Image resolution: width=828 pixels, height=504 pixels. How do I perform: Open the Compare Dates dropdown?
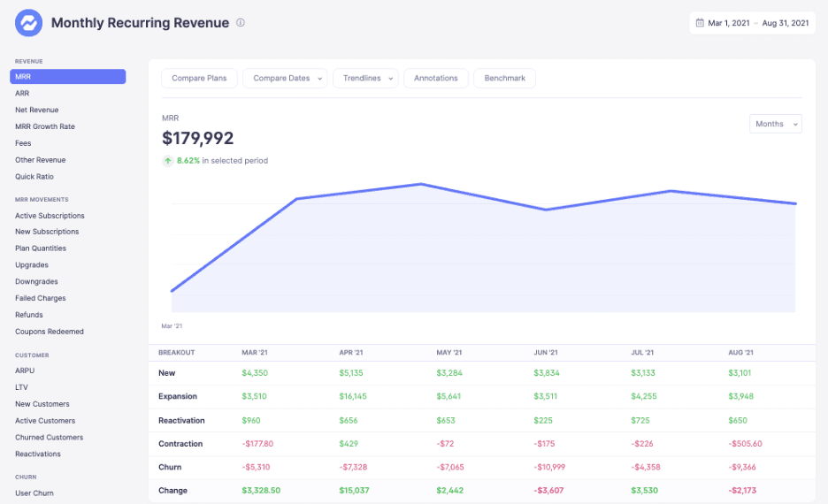tap(285, 78)
